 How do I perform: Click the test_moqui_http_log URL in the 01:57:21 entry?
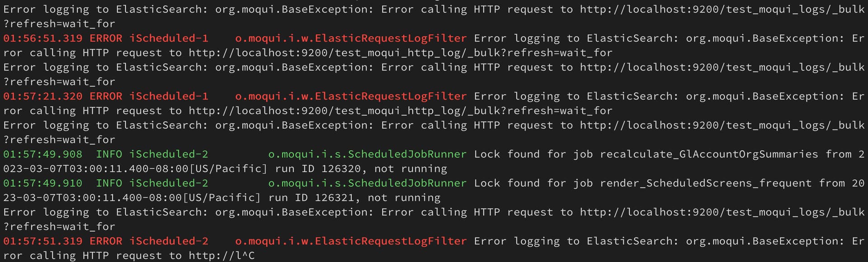(x=401, y=111)
